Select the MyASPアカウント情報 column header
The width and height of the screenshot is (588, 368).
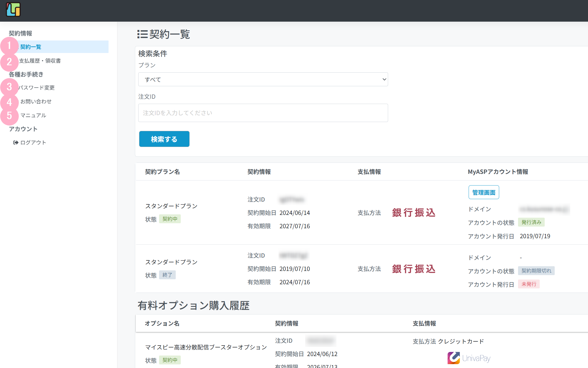point(498,172)
